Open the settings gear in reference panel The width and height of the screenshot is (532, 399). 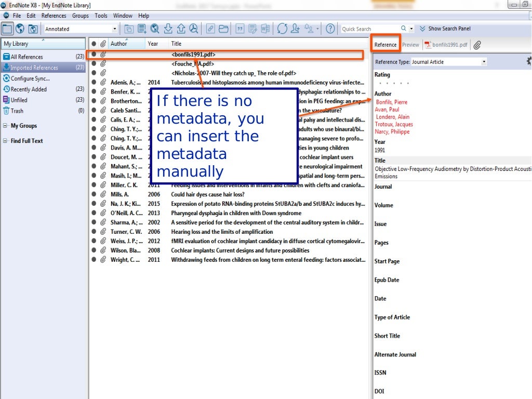click(x=529, y=61)
